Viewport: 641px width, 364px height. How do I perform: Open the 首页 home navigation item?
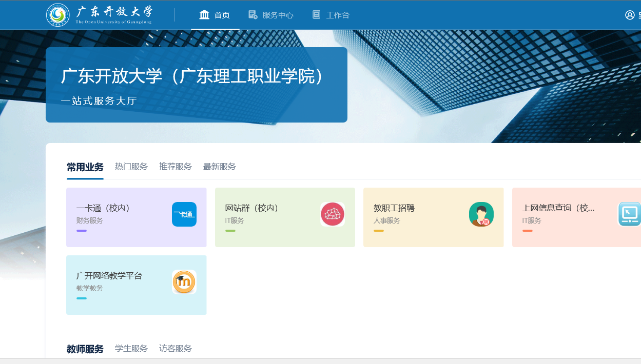pos(215,15)
